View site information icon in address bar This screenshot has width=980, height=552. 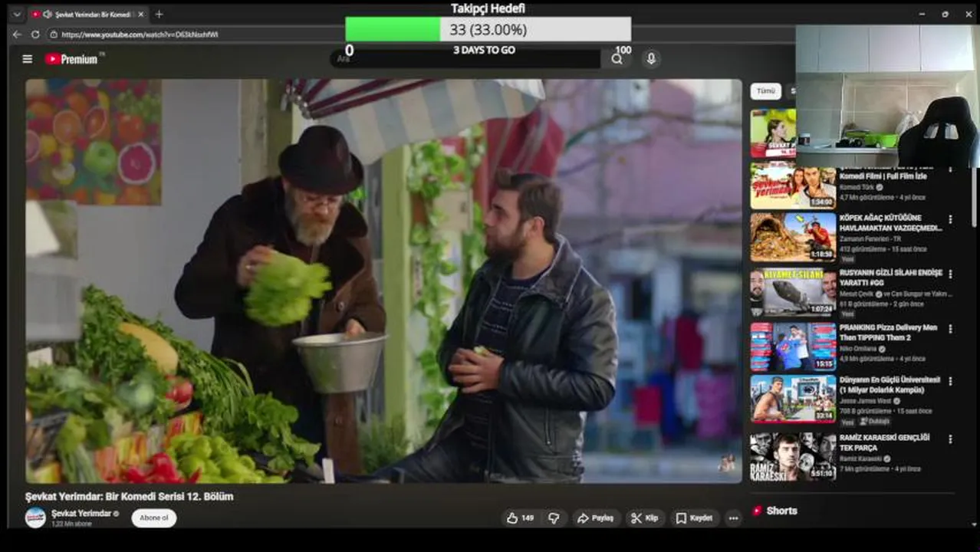coord(54,34)
